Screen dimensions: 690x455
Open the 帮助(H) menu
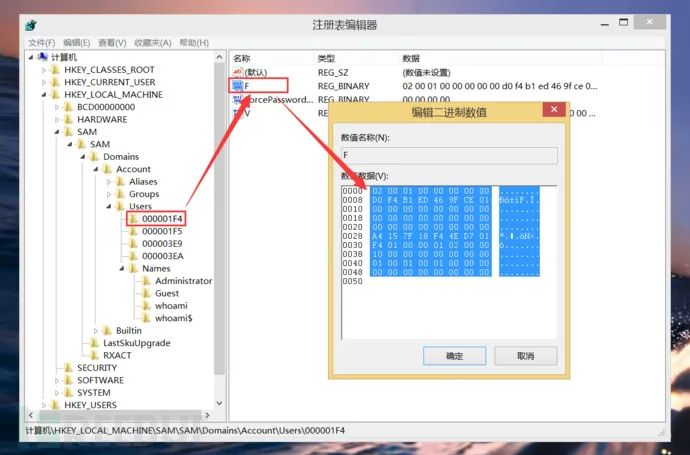pyautogui.click(x=194, y=43)
